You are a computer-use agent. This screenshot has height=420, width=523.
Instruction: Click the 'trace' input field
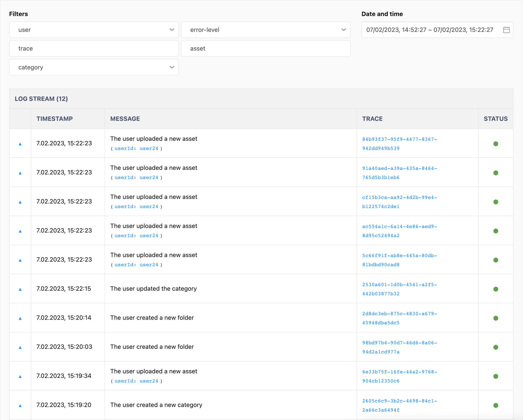click(94, 48)
